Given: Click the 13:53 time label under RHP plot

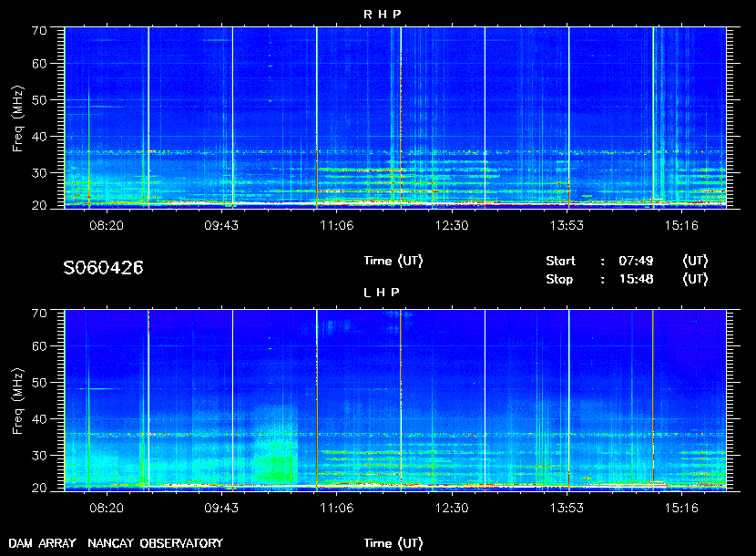Looking at the screenshot, I should coord(567,225).
